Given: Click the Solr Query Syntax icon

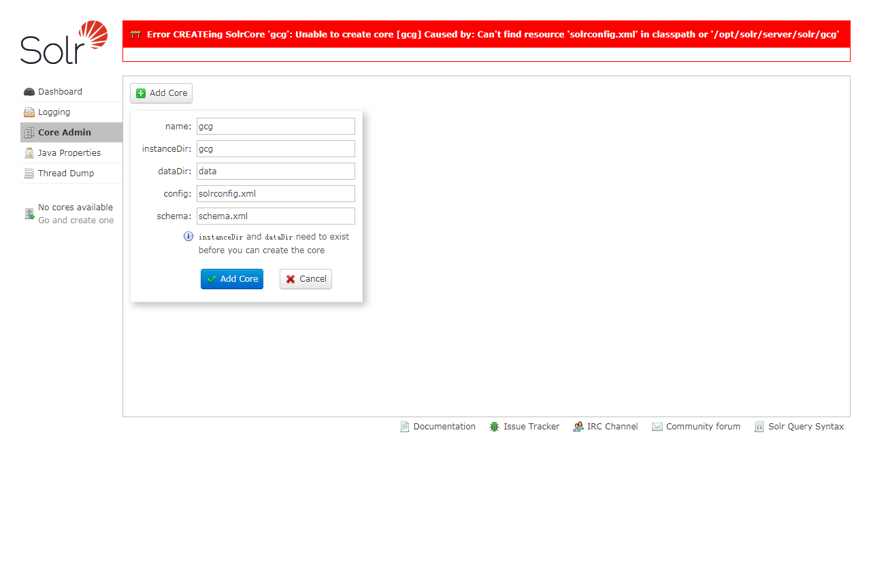Looking at the screenshot, I should tap(759, 427).
